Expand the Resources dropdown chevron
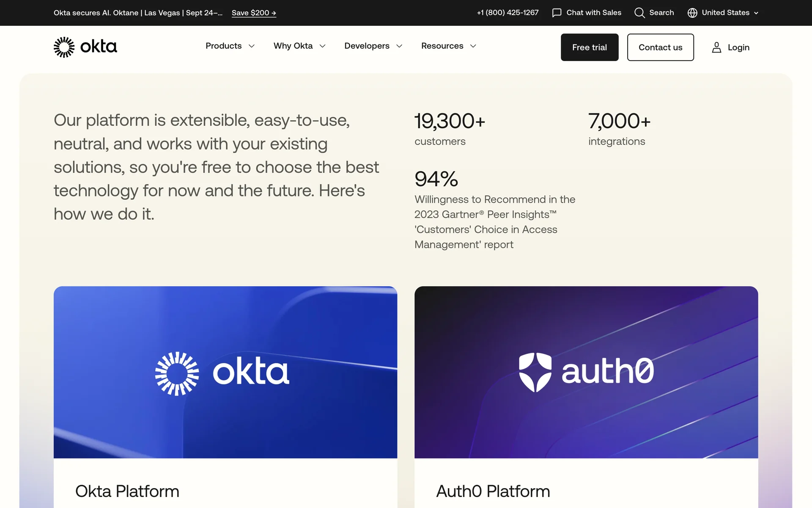Image resolution: width=812 pixels, height=508 pixels. (x=473, y=46)
